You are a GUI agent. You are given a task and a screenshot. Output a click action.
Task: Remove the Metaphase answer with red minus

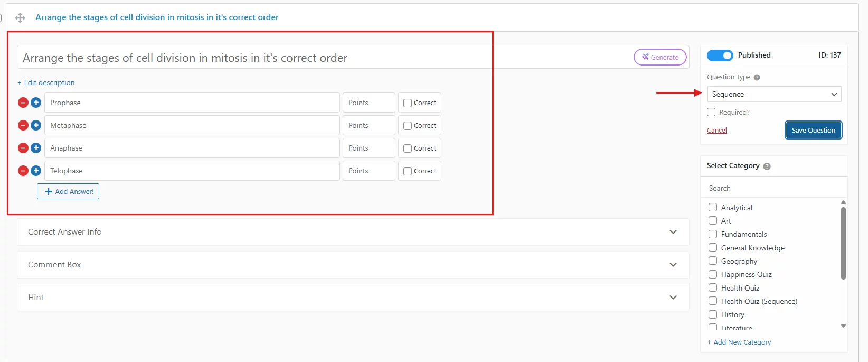click(23, 125)
